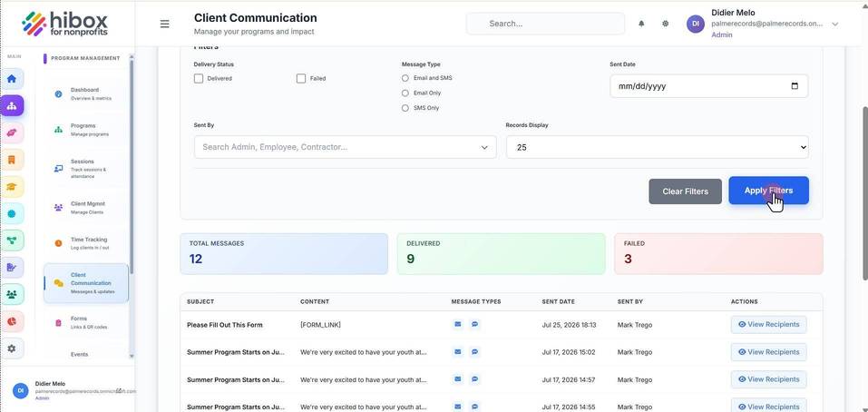The height and width of the screenshot is (412, 868).
Task: Click the Failed 3 card
Action: coord(718,253)
